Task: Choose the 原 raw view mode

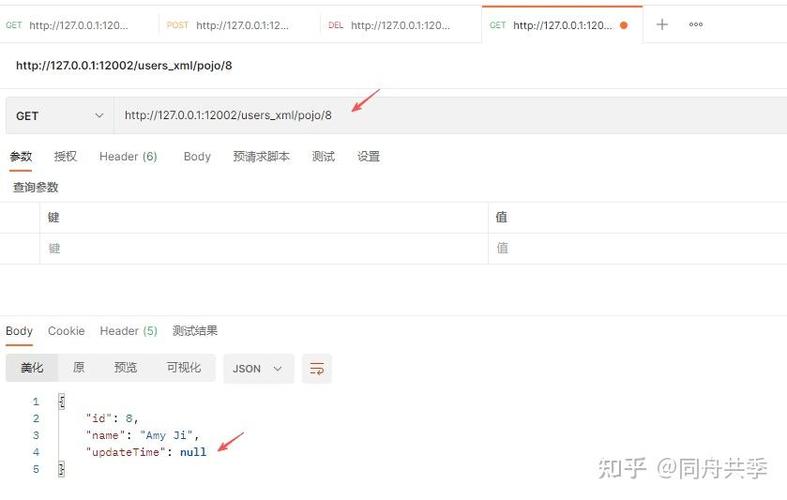Action: click(78, 368)
